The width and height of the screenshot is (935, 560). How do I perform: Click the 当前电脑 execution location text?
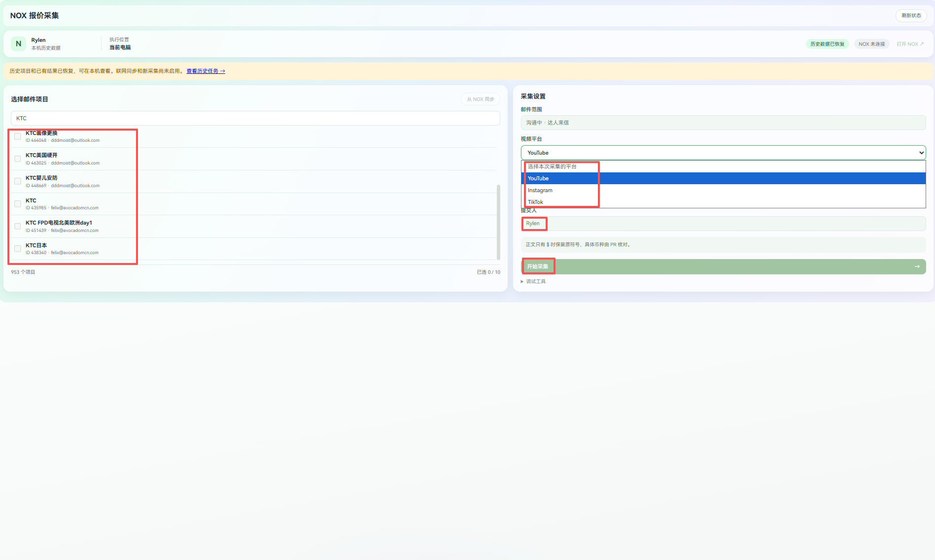click(120, 48)
